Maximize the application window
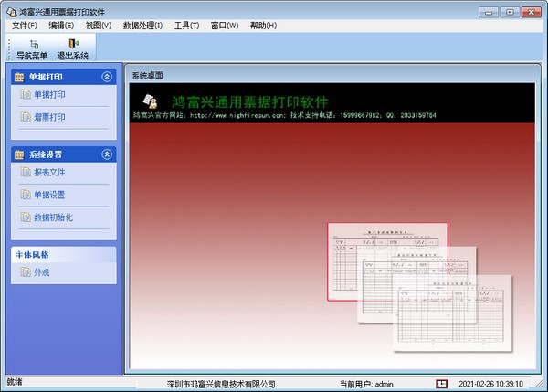Screen dimensions: 548x392 [x=510, y=12]
